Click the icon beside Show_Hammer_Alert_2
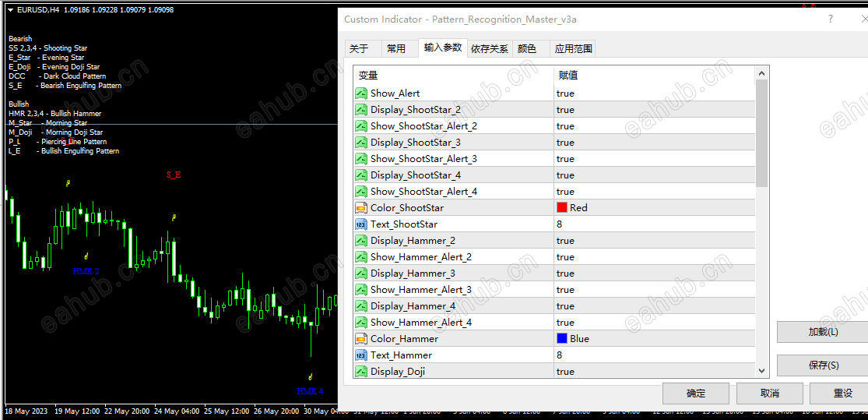The image size is (868, 420). click(x=361, y=256)
